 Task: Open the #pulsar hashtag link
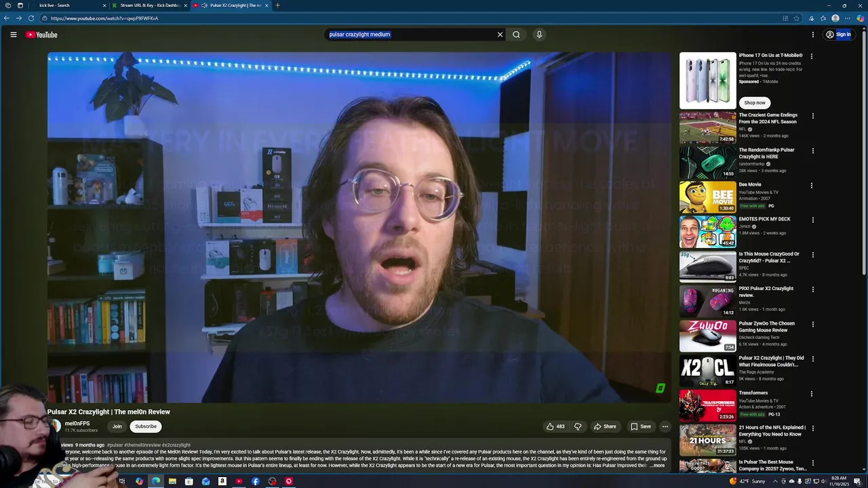pos(114,445)
